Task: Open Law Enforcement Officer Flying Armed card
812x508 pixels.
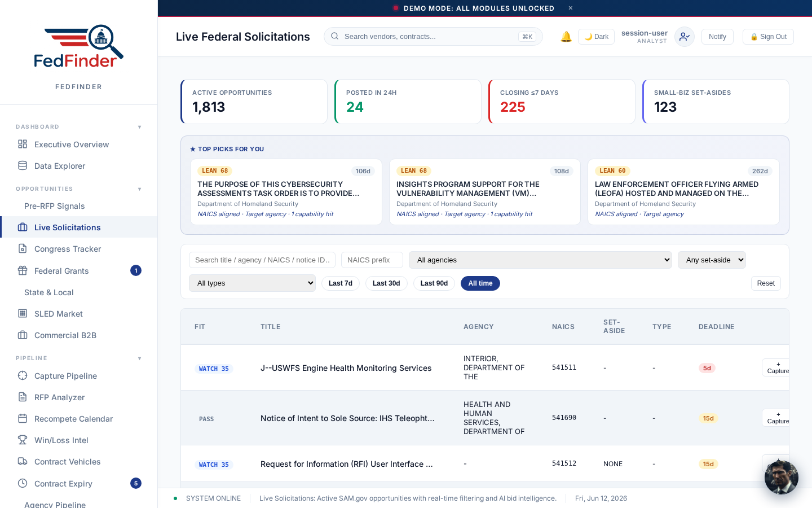Action: (683, 192)
